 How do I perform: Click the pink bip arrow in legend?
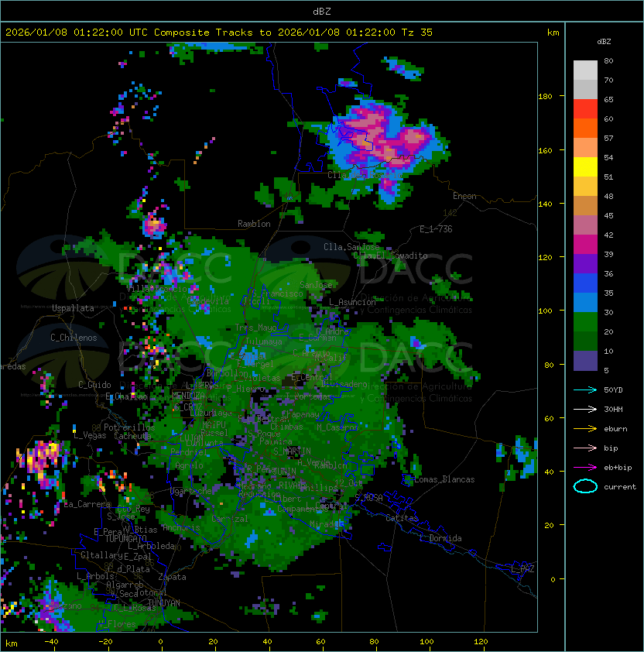585,448
